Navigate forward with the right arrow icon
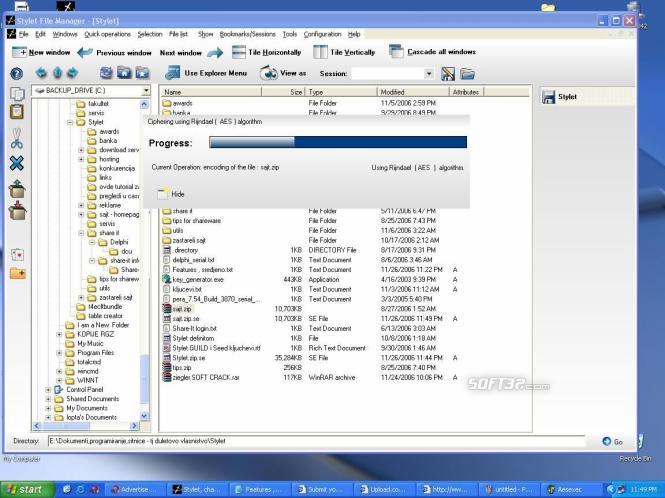The image size is (665, 498). (x=73, y=73)
